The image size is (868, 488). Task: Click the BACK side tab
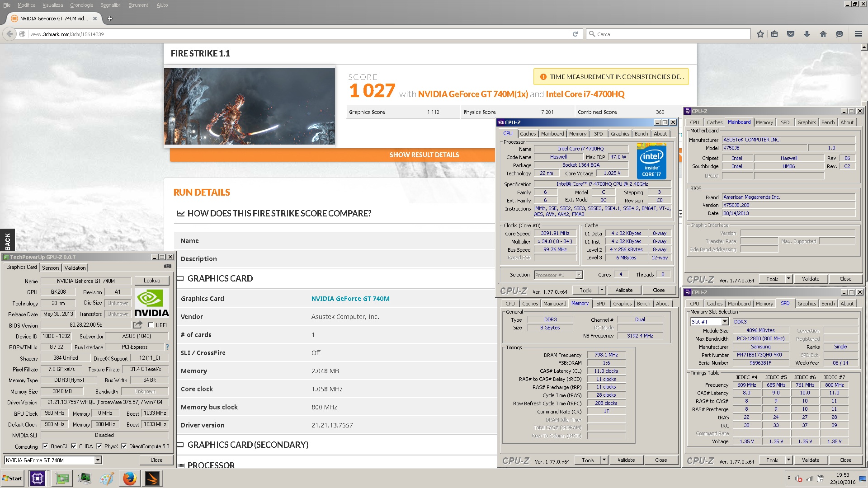[7, 241]
